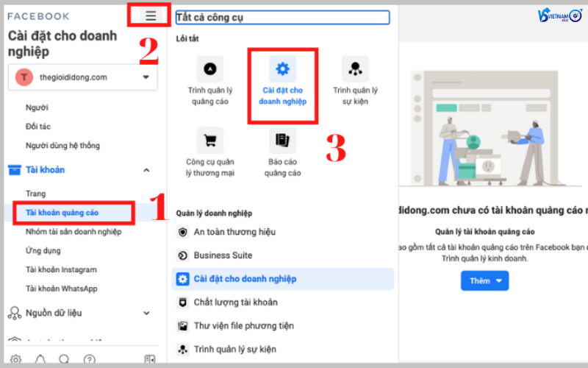Select Business Suite from tools list
The width and height of the screenshot is (588, 368).
click(x=223, y=255)
